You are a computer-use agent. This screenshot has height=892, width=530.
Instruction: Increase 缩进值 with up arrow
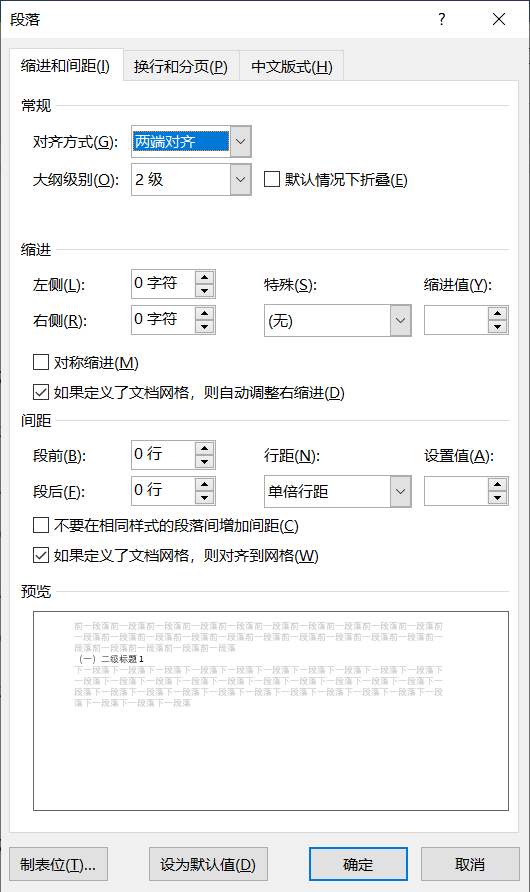click(498, 313)
